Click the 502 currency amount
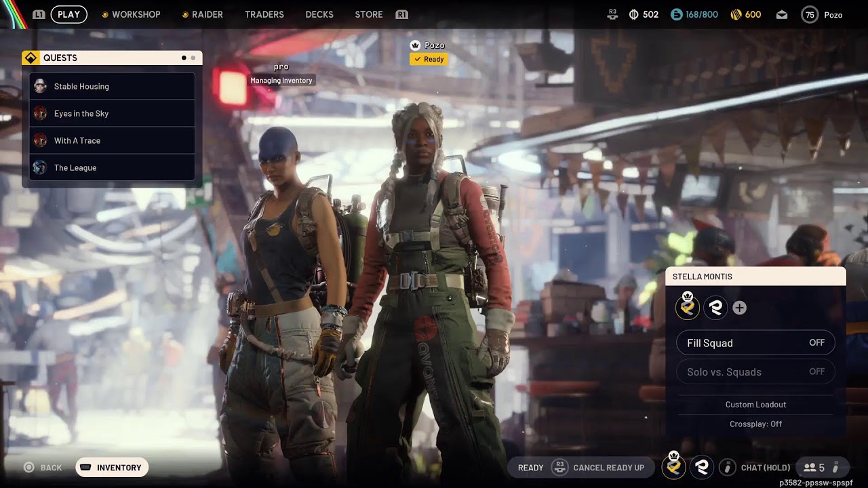This screenshot has height=488, width=868. click(x=650, y=14)
